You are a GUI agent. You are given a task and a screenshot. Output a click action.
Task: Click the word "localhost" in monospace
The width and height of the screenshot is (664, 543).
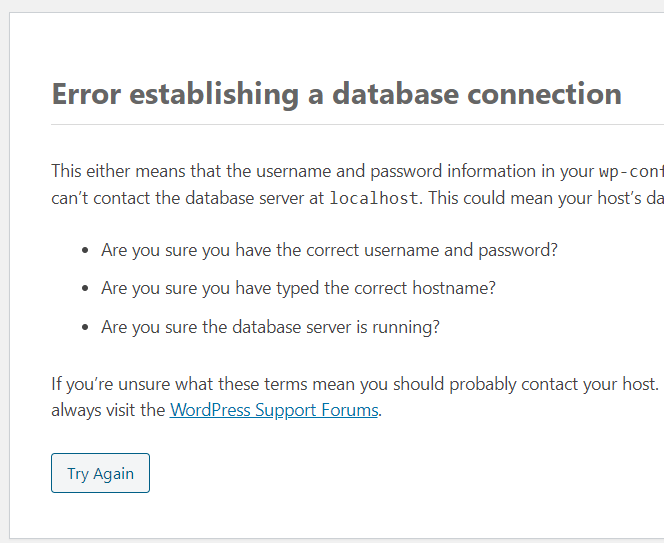click(x=373, y=197)
